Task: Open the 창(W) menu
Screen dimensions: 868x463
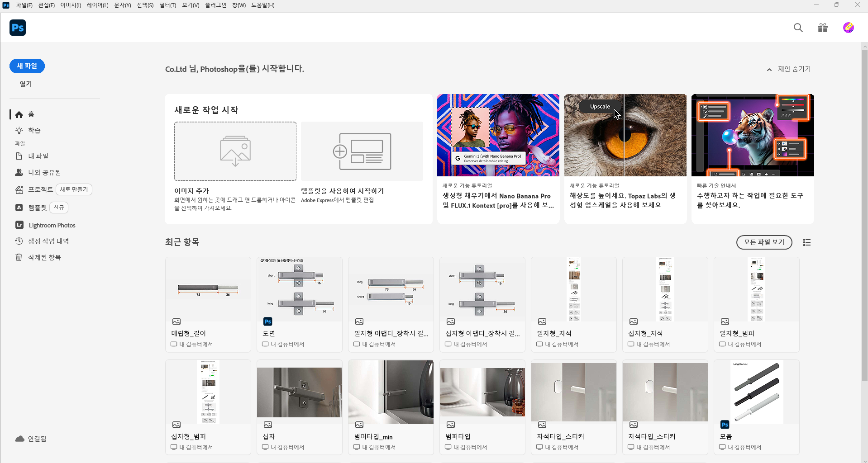Action: pos(239,5)
